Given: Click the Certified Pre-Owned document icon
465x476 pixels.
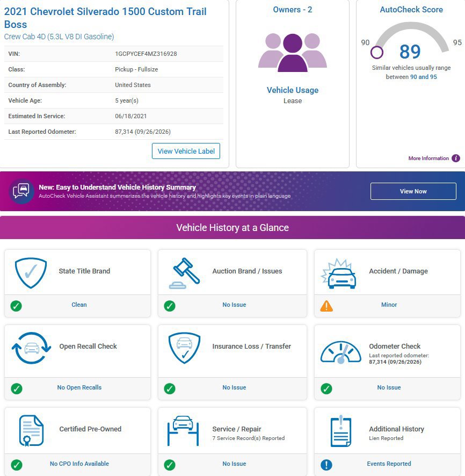Looking at the screenshot, I should (x=31, y=430).
